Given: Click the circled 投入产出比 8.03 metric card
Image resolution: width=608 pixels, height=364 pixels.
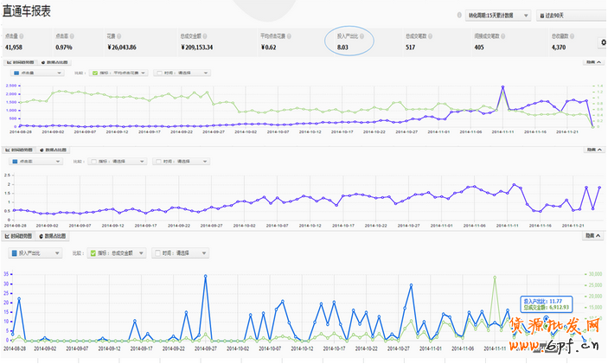Looking at the screenshot, I should click(x=353, y=42).
